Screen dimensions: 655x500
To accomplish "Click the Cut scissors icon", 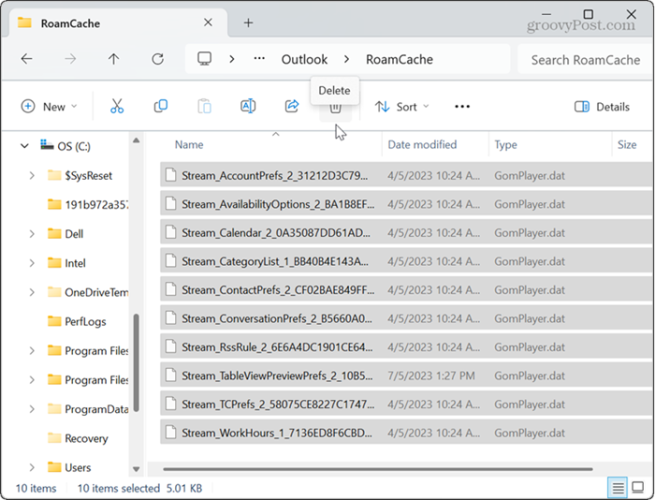I will (x=117, y=107).
